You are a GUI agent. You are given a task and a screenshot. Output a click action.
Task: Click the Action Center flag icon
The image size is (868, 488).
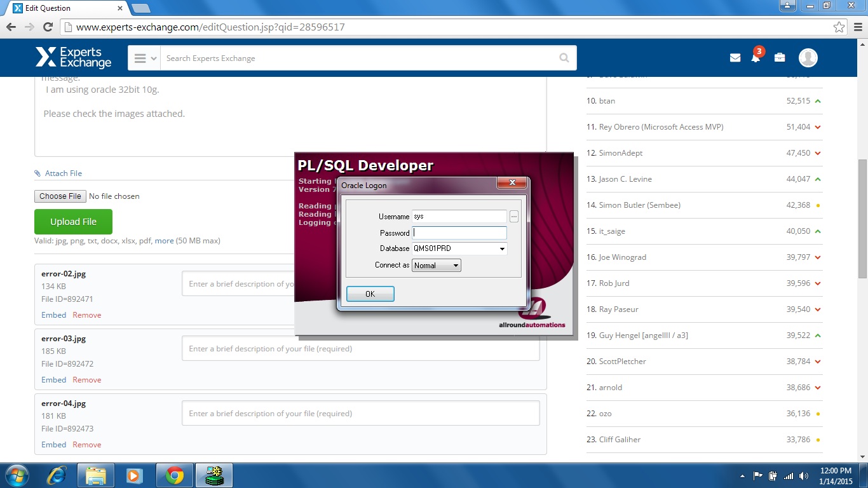pyautogui.click(x=758, y=475)
